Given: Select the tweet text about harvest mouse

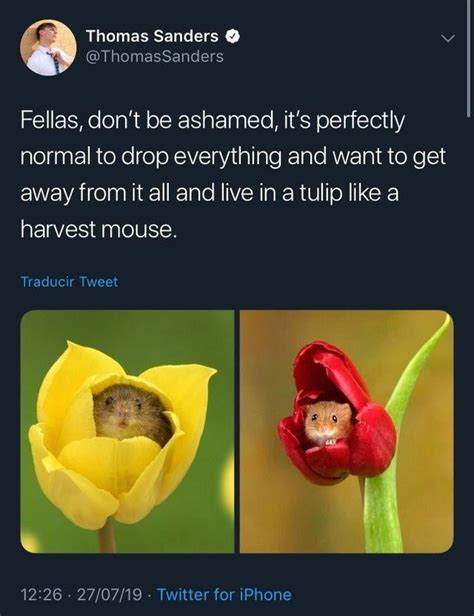Looking at the screenshot, I should point(233,175).
